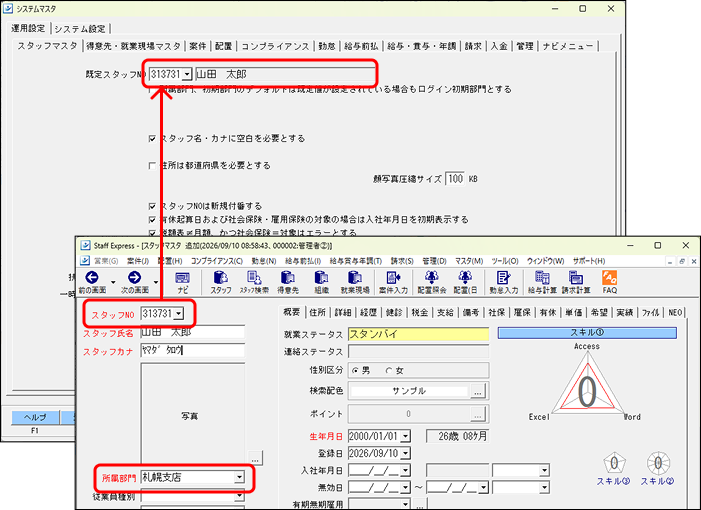Open the スタッフ toolbar icon
The width and height of the screenshot is (701, 510).
[x=221, y=278]
